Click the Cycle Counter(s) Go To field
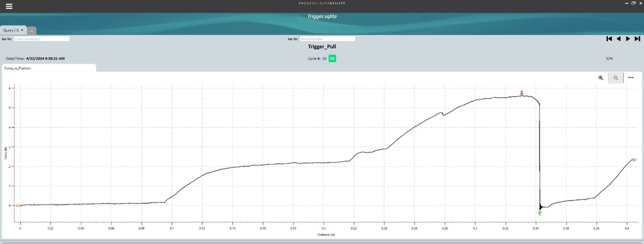Viewport: 644px width, 244px height. click(41, 39)
